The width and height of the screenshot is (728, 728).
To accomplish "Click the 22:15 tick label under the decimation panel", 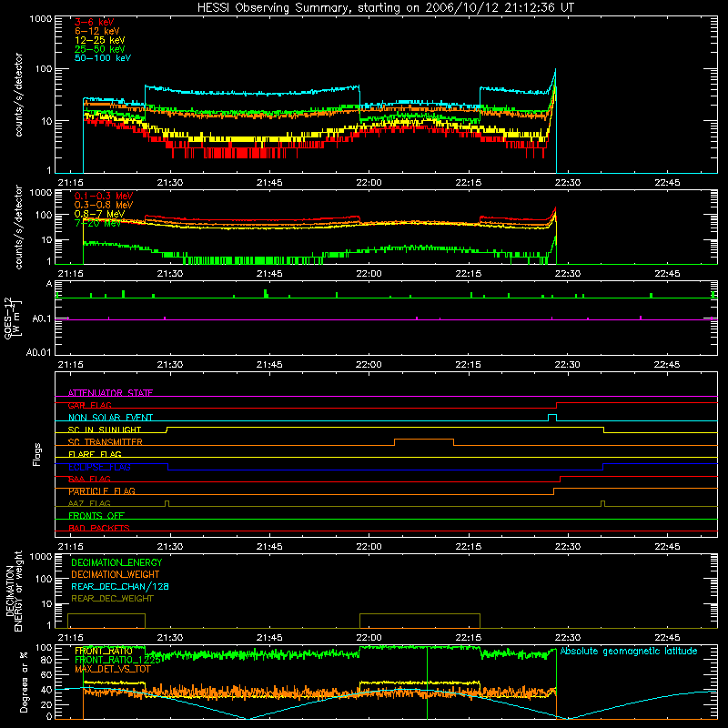I will pyautogui.click(x=469, y=638).
